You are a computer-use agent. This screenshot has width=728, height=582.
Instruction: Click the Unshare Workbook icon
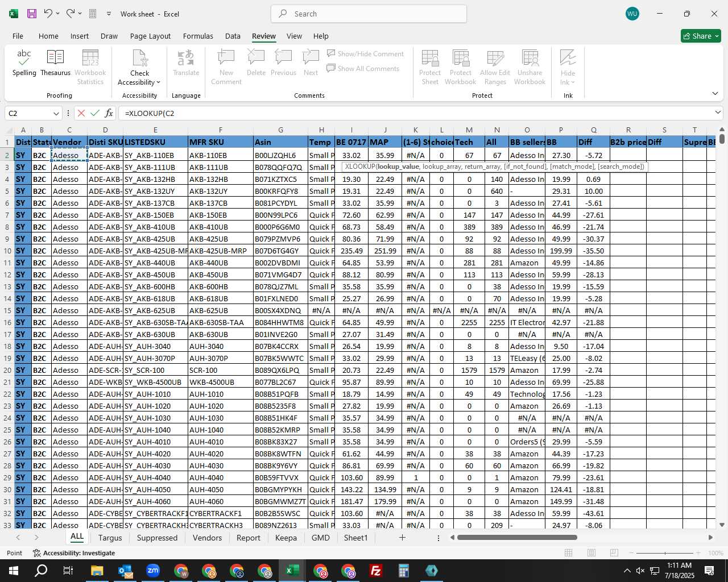click(x=530, y=58)
